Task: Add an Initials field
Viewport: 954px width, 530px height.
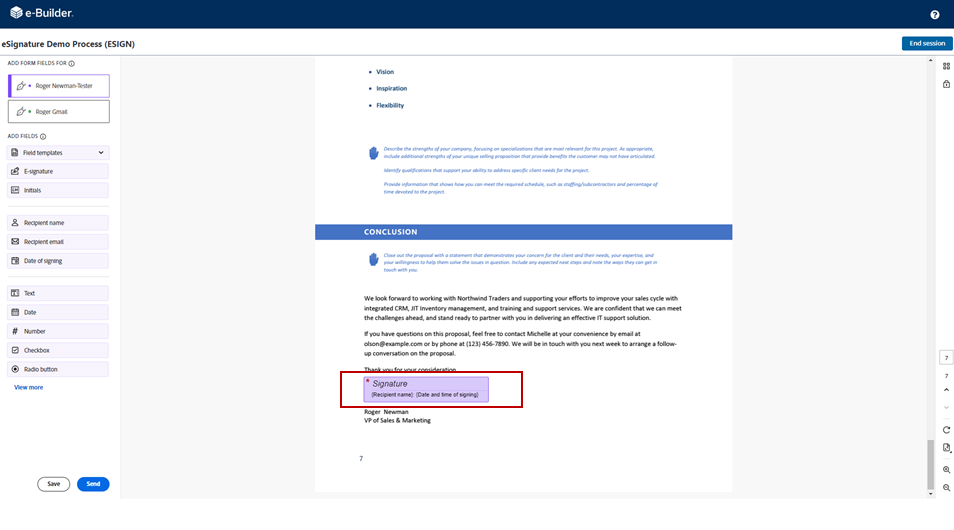Action: click(x=58, y=190)
